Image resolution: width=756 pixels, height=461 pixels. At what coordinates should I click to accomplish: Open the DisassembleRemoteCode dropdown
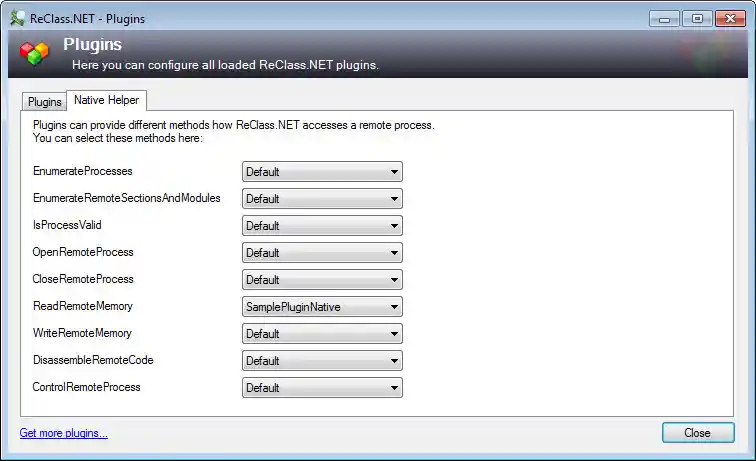tap(322, 361)
